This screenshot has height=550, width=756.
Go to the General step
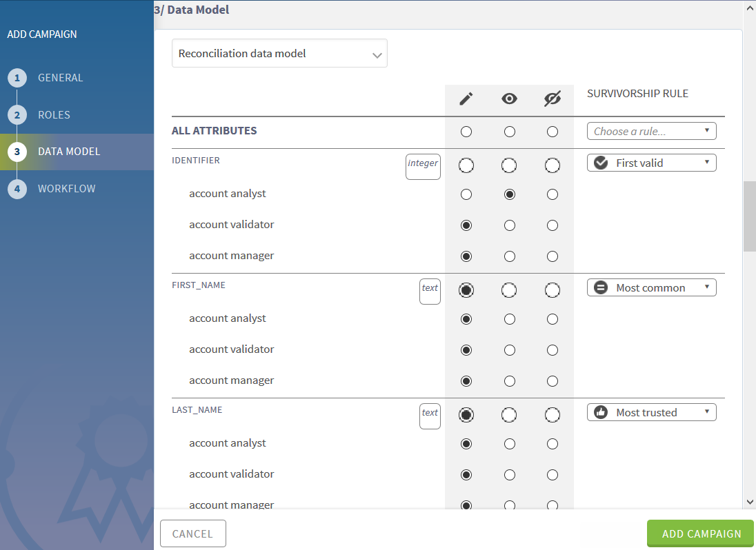(60, 78)
